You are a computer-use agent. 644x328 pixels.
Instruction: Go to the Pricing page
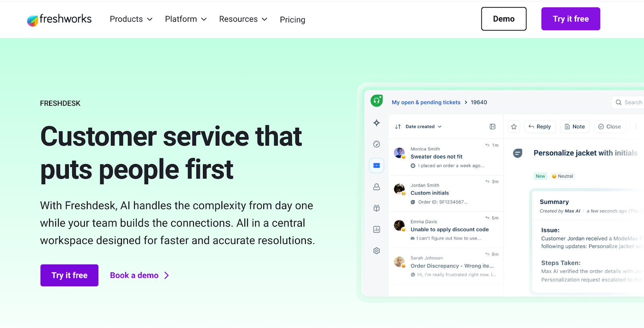coord(293,20)
